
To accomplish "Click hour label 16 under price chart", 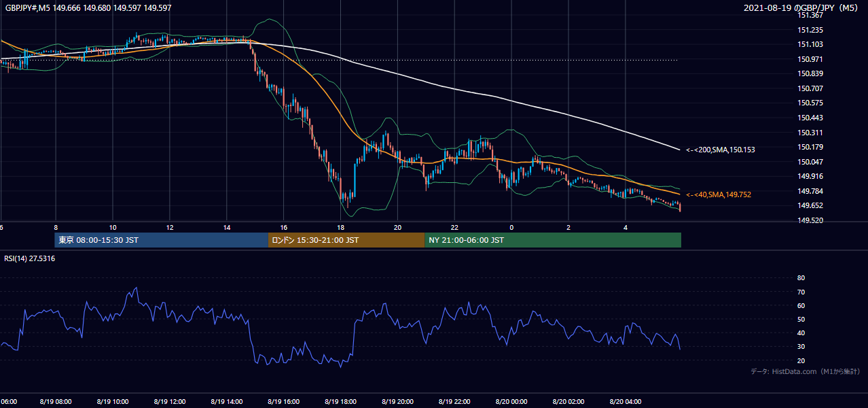I will pyautogui.click(x=284, y=228).
